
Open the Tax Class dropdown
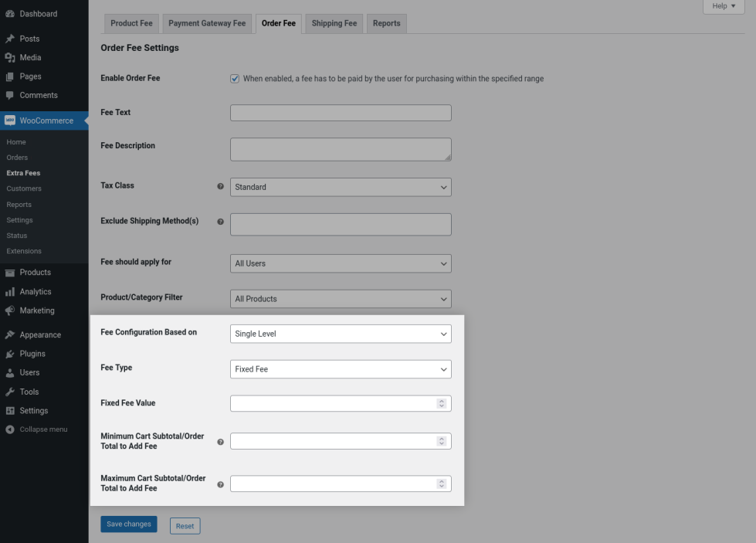(341, 187)
